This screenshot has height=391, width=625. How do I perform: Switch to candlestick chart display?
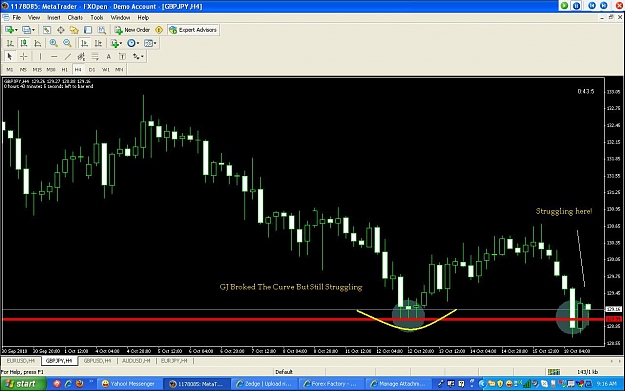click(24, 43)
